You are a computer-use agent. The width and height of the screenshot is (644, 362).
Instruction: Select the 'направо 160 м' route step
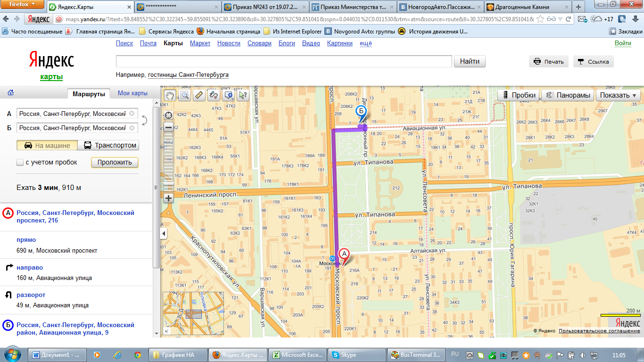coord(76,272)
